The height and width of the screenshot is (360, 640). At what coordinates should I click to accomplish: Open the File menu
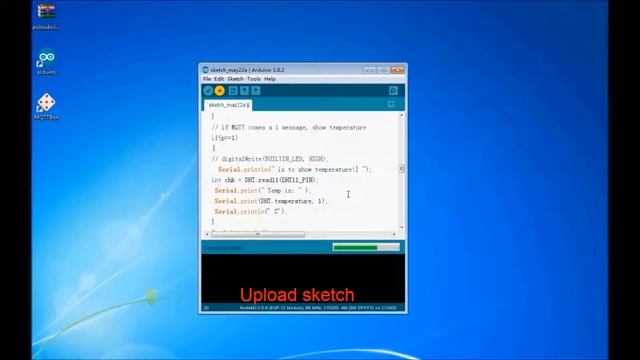[x=207, y=79]
